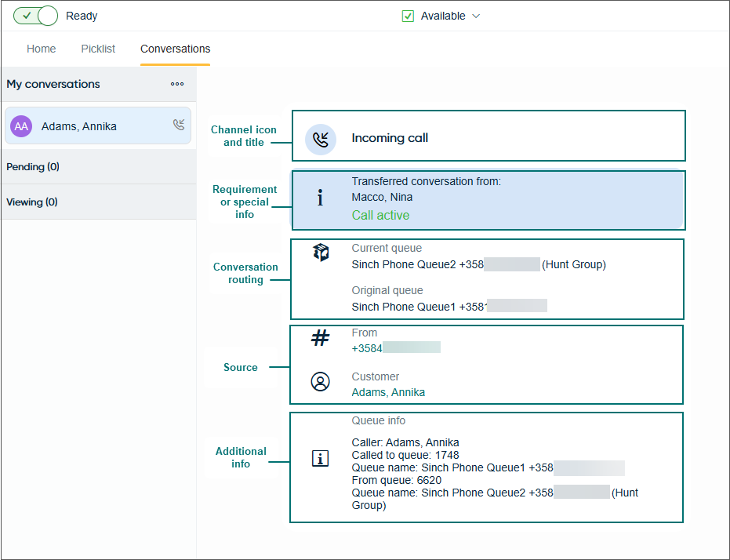
Task: Click incoming call icon in conversation row
Action: click(x=179, y=124)
